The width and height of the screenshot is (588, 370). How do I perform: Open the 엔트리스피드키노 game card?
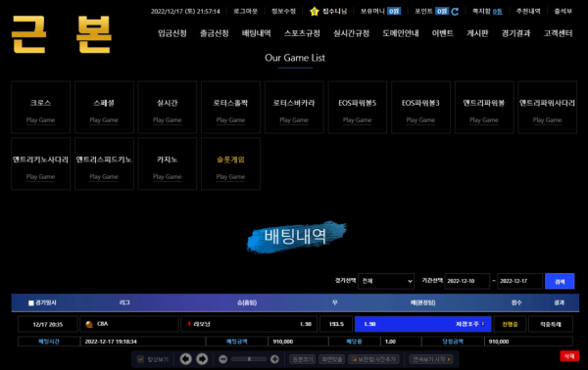[x=104, y=164]
